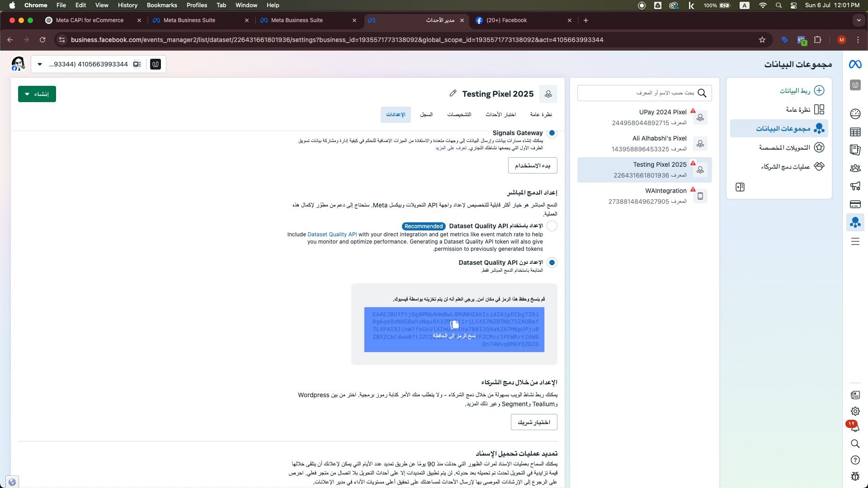This screenshot has height=488, width=868.
Task: Click the copy-to-clipboard icon on the token
Action: tap(454, 325)
